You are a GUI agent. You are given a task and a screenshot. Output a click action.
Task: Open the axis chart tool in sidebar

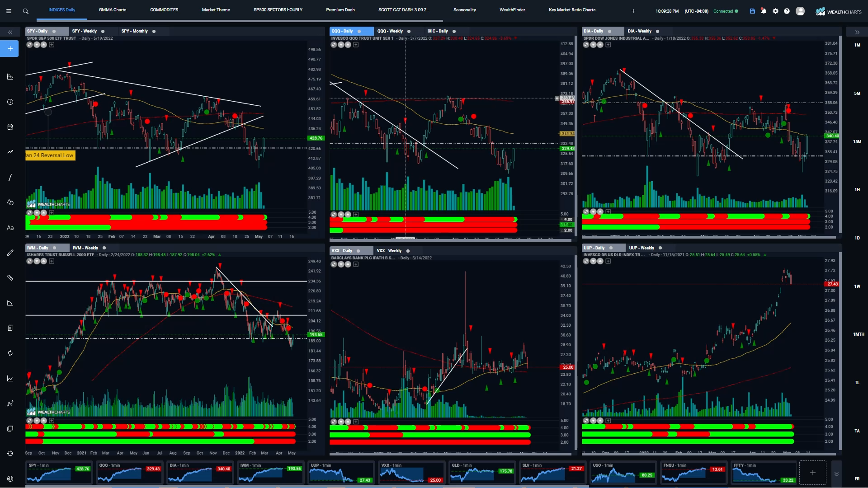(10, 379)
